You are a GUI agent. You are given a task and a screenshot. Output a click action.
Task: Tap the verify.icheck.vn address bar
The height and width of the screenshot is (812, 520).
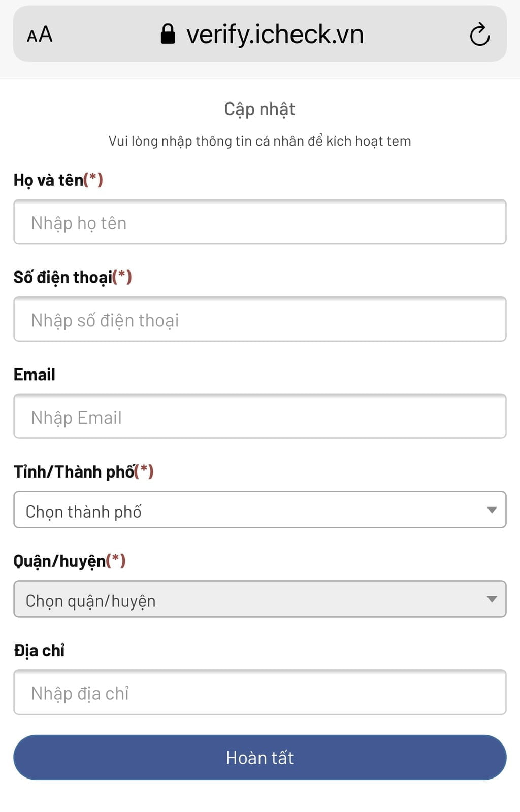click(x=274, y=33)
